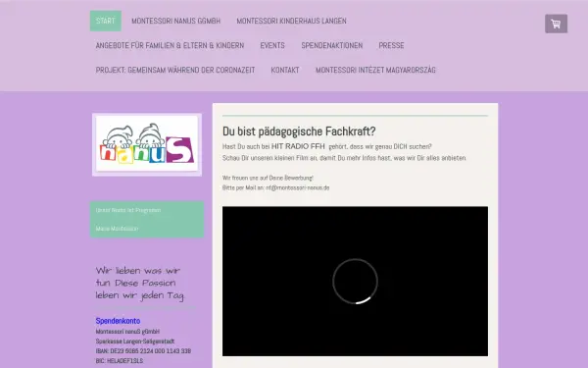Select the IBAN line text
588x368 pixels.
(x=143, y=351)
